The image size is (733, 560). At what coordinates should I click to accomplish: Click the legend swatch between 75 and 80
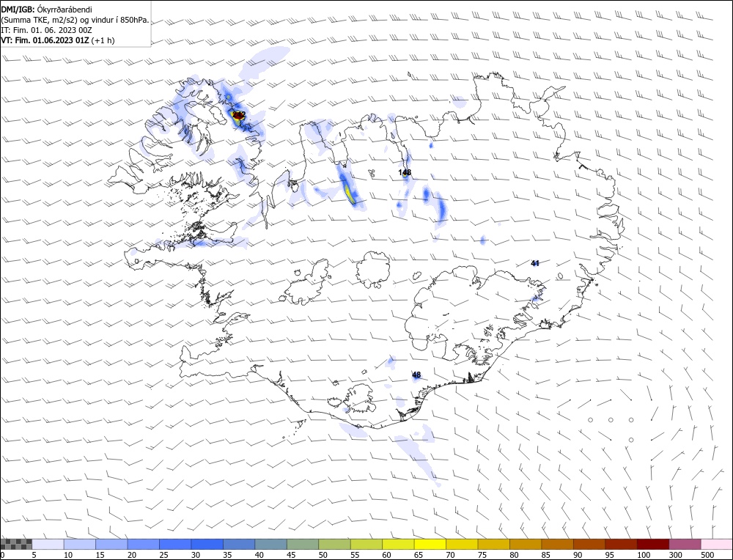(x=493, y=544)
